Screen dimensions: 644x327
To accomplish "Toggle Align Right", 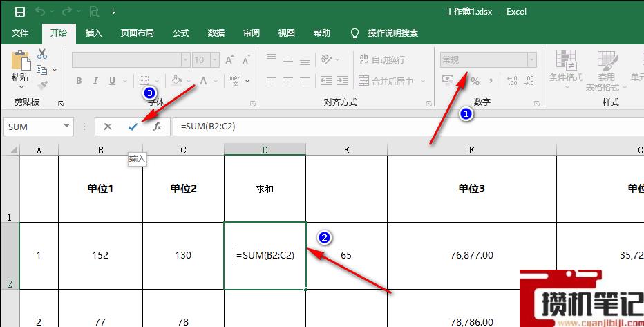I will tap(304, 81).
